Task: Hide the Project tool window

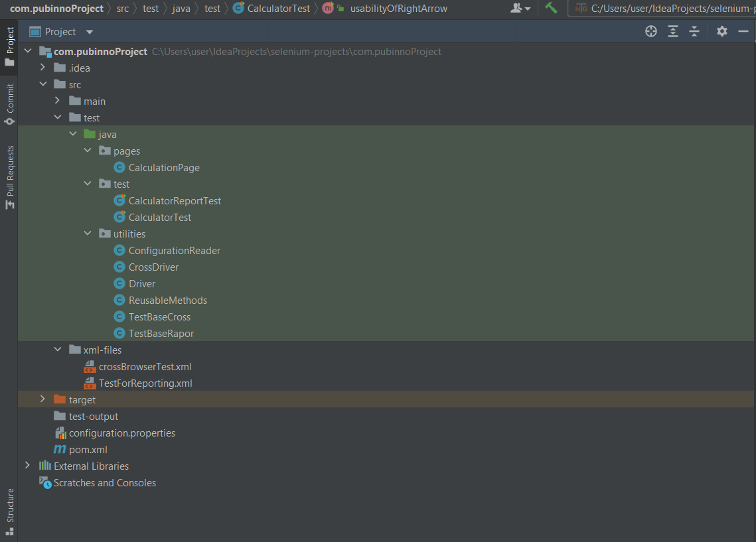Action: (743, 31)
